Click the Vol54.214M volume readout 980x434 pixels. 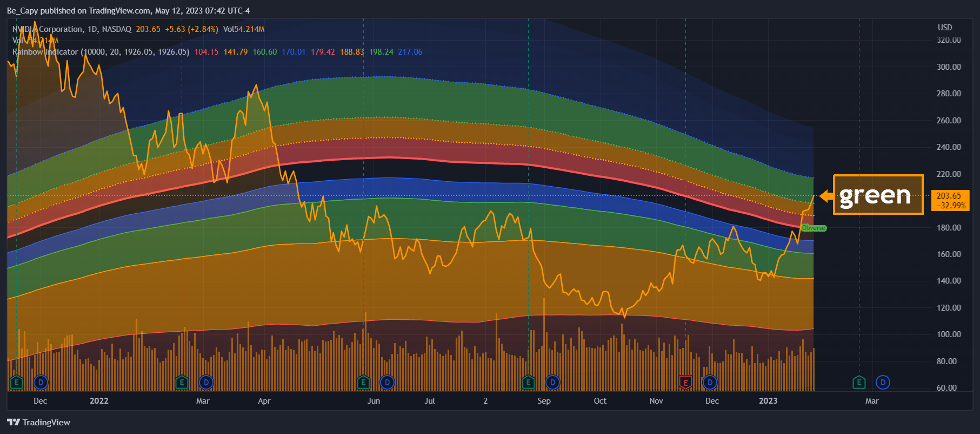click(x=244, y=29)
